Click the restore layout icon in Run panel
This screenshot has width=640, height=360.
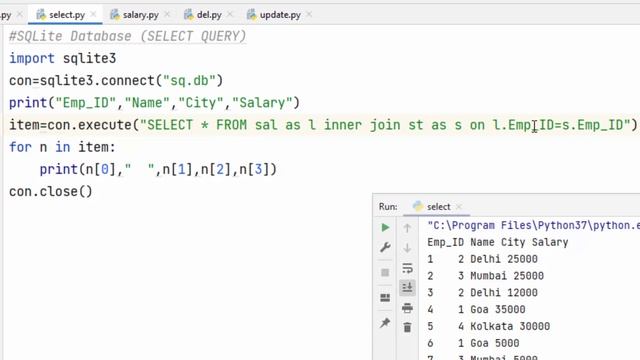(385, 298)
